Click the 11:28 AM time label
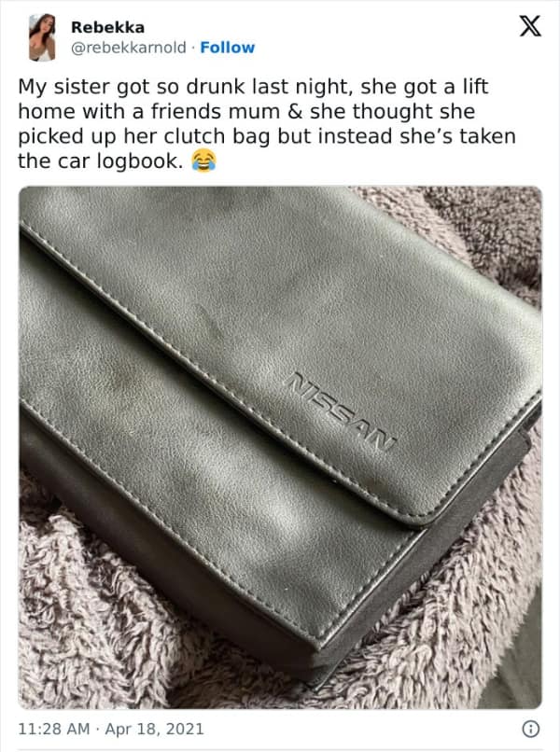This screenshot has height=752, width=560. (54, 729)
